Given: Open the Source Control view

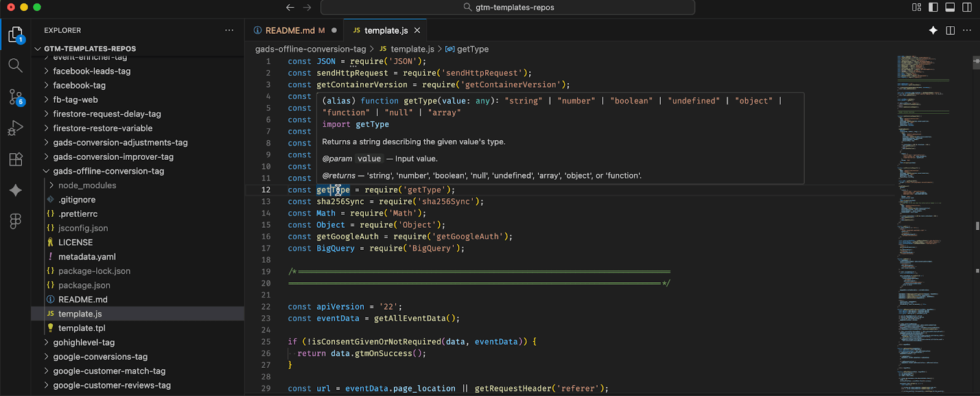Looking at the screenshot, I should coord(16,97).
